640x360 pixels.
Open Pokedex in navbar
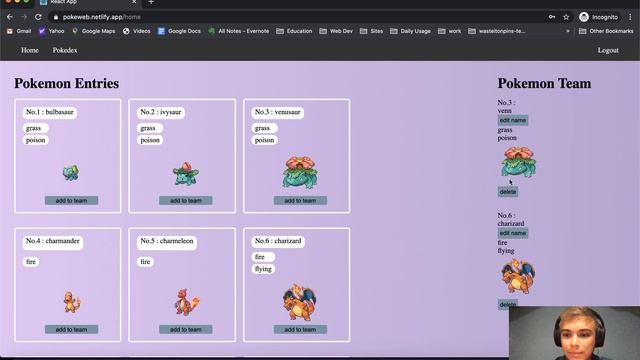(65, 50)
